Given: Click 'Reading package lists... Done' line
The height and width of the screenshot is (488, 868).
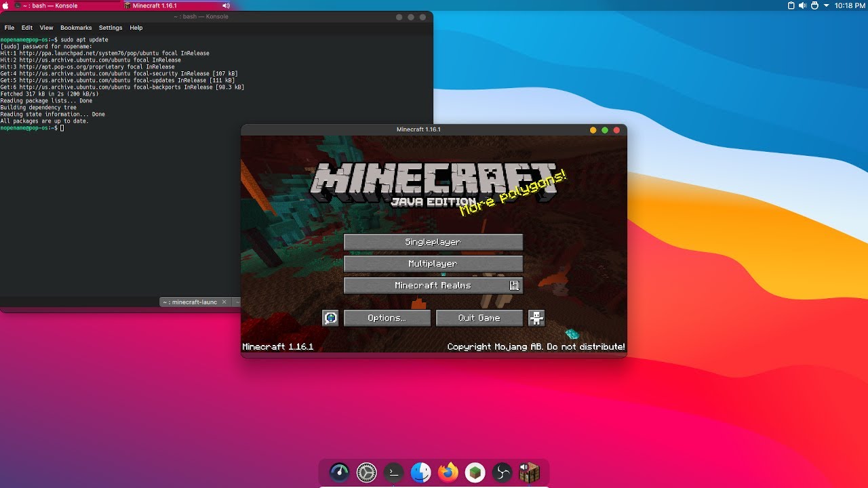Looking at the screenshot, I should tap(46, 101).
